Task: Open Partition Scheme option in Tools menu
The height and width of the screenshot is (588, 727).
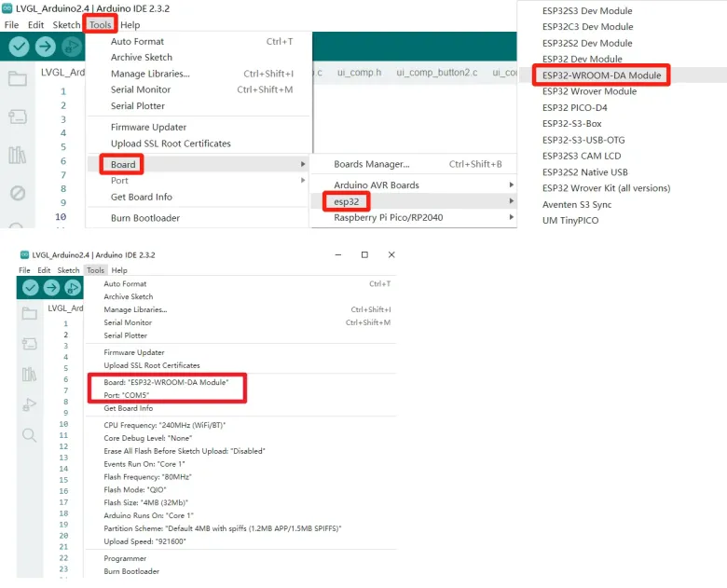Action: click(x=222, y=528)
